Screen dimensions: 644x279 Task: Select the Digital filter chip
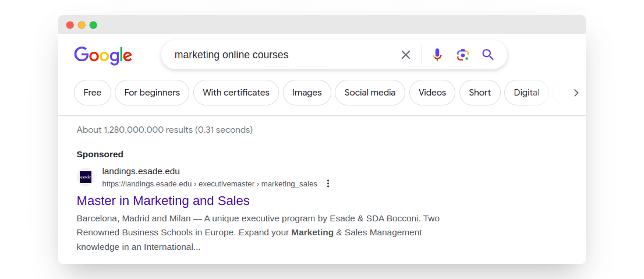[526, 93]
